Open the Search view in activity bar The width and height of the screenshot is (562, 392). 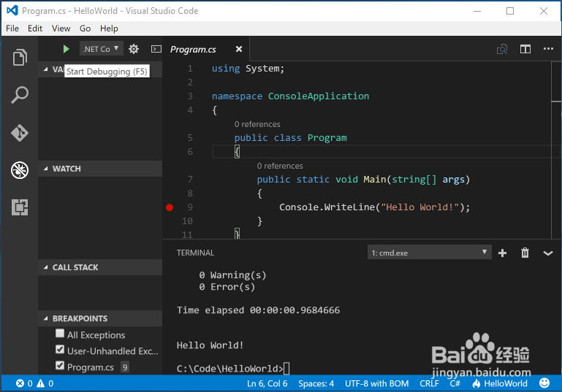[20, 95]
